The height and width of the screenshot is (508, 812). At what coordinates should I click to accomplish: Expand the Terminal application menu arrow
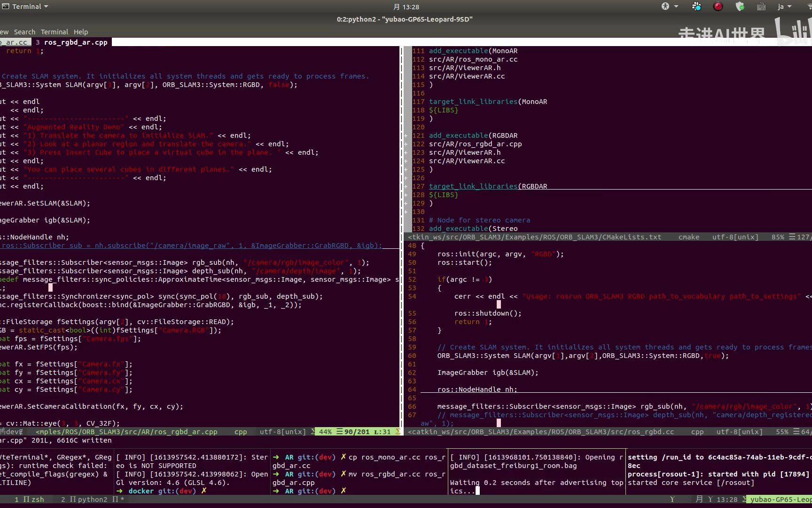(x=46, y=7)
